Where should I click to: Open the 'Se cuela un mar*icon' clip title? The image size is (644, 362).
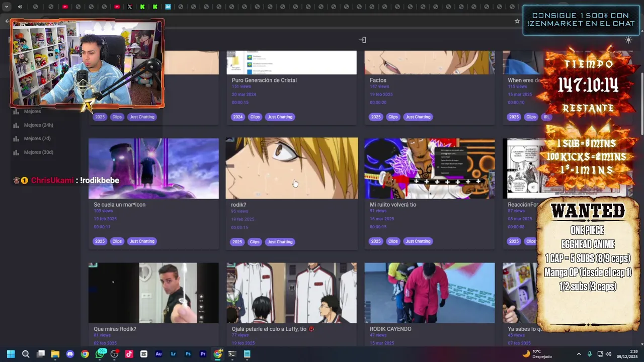pos(119,205)
